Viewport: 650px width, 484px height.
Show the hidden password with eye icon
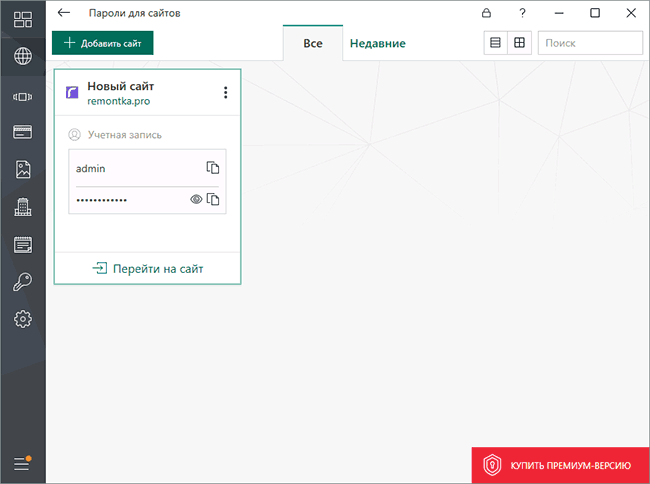(196, 199)
